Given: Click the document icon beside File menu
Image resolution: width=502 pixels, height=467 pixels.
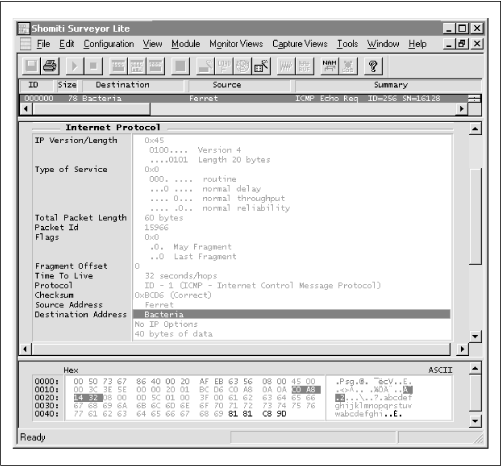Looking at the screenshot, I should coord(25,44).
